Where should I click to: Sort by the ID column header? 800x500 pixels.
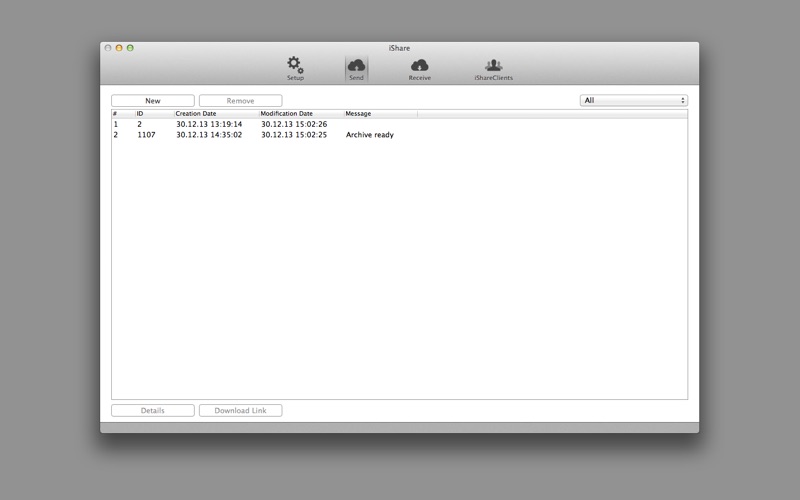pyautogui.click(x=154, y=114)
